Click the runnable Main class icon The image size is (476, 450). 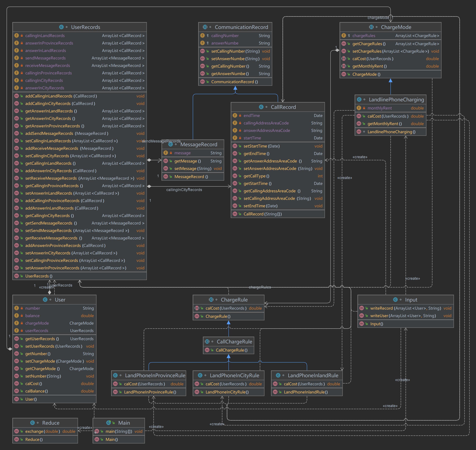(109, 423)
